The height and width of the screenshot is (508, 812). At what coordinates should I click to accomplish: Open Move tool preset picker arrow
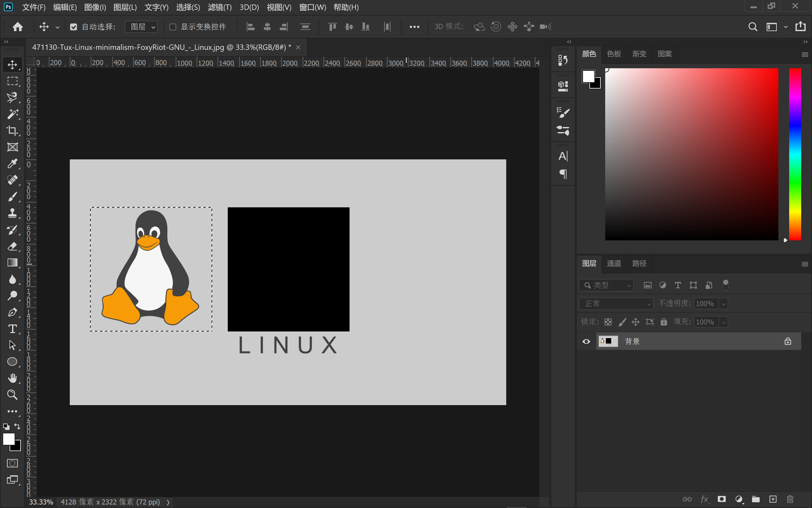[x=57, y=27]
